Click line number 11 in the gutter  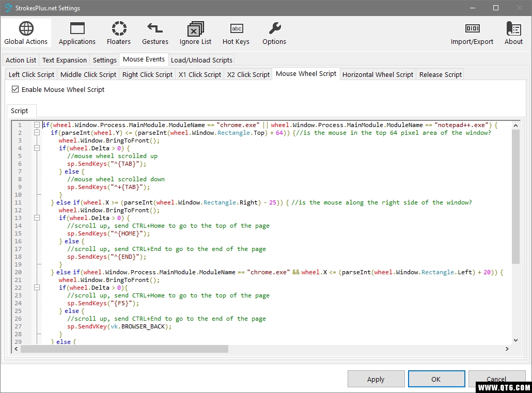(18, 202)
